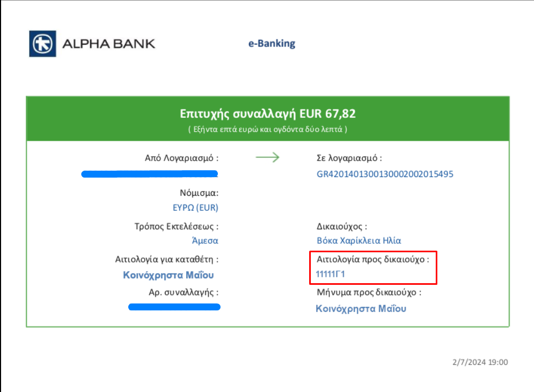Click the 'Αρ. συναλλαγής' label

184,293
